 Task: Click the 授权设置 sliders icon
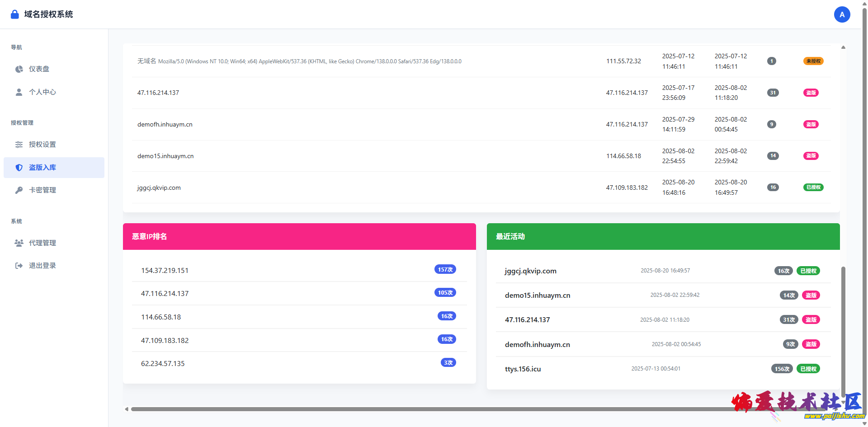pyautogui.click(x=19, y=145)
